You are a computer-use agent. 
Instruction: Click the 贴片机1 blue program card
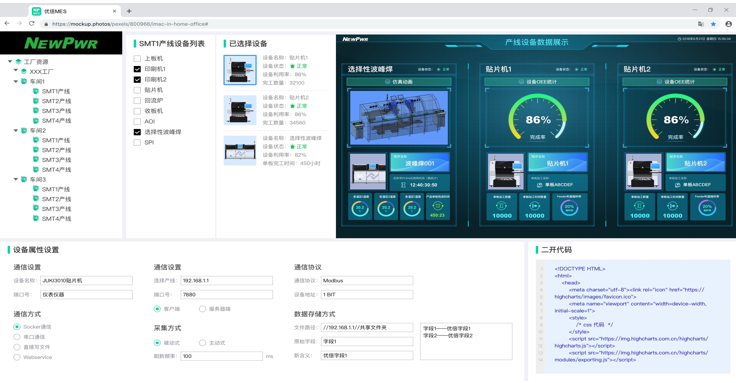coord(558,162)
